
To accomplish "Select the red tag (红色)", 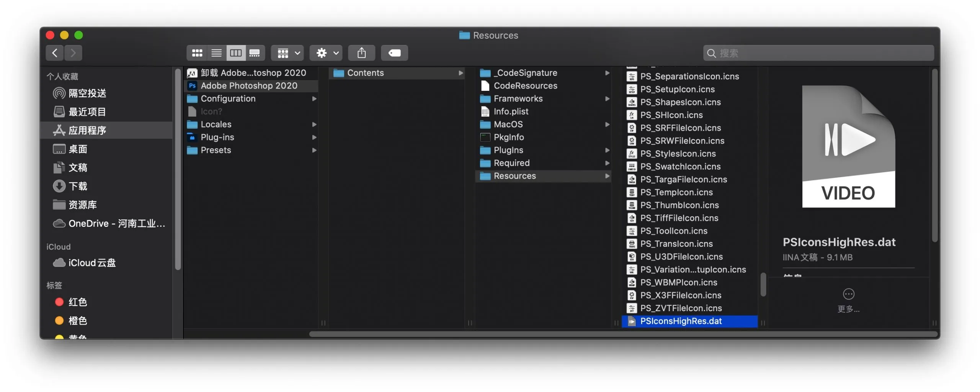I will pos(106,302).
